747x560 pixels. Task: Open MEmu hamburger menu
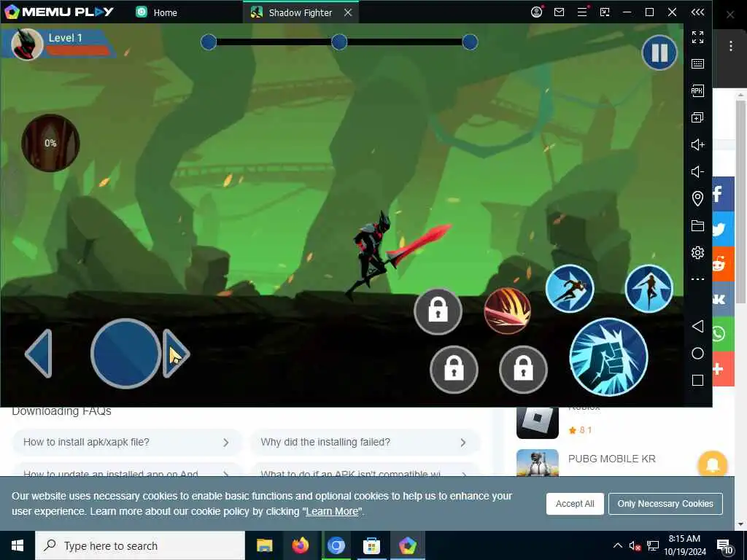coord(582,12)
